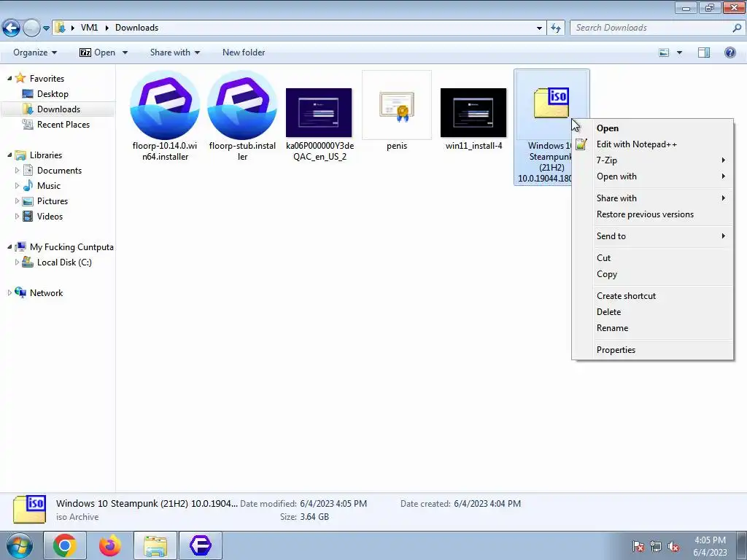Select the Windows 10 Steampunk iso icon
Screen dimensions: 747x560
click(x=551, y=102)
